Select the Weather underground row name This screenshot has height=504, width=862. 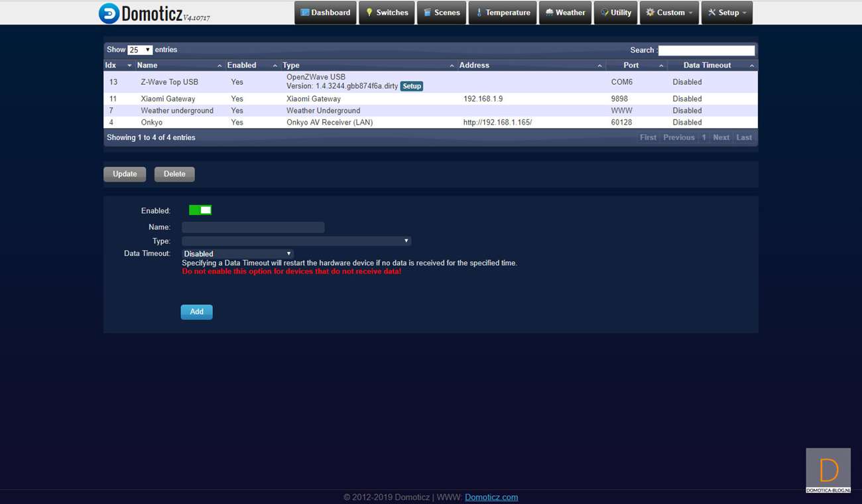coord(177,111)
